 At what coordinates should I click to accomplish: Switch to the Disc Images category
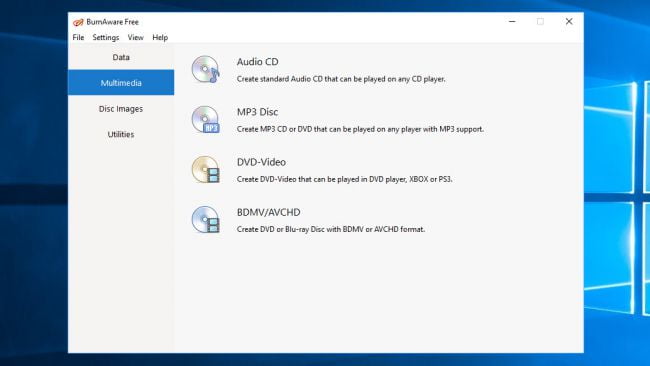(x=121, y=109)
